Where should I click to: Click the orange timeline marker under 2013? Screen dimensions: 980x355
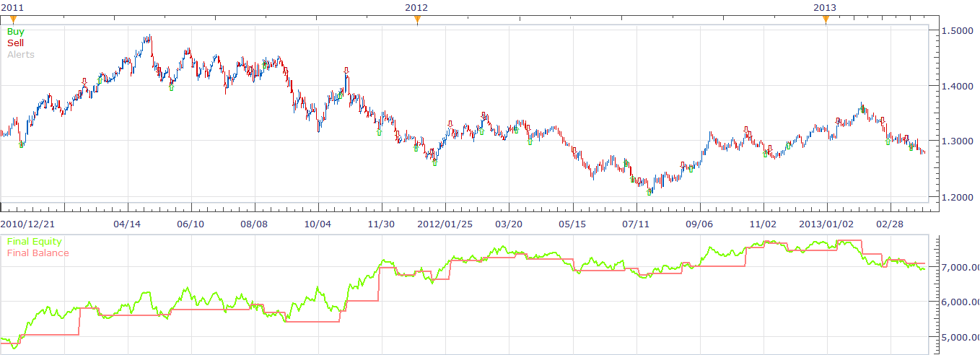826,19
